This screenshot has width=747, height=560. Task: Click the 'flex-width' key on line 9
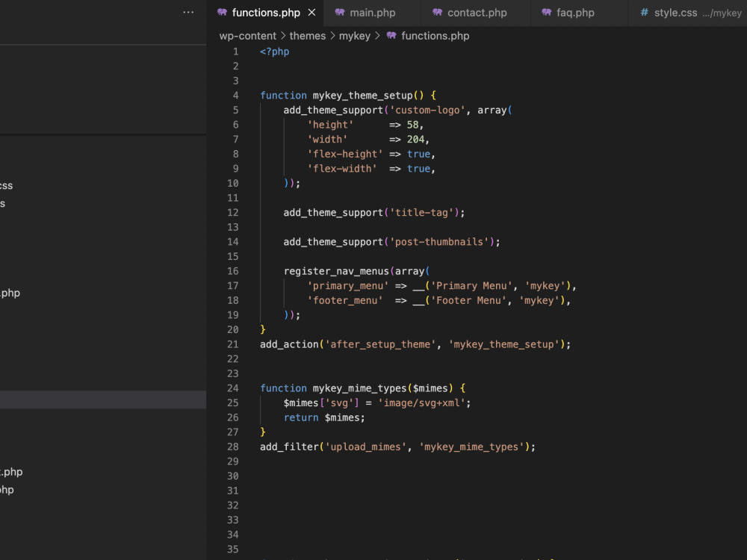tap(342, 169)
